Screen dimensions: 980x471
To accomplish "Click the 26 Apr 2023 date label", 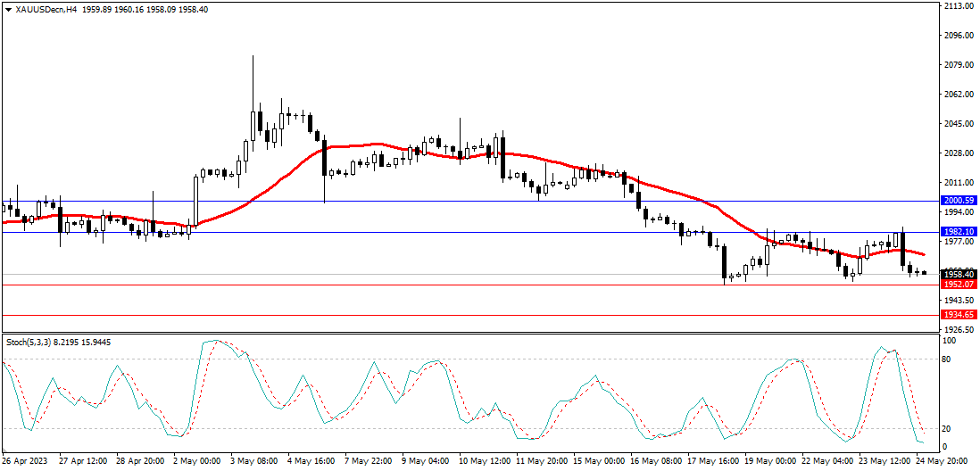I will (x=24, y=461).
